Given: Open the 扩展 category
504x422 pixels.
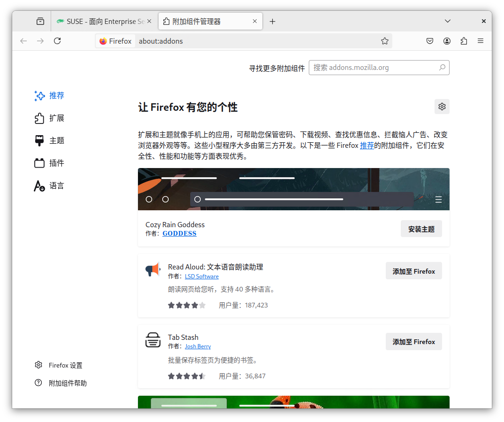Looking at the screenshot, I should point(49,118).
